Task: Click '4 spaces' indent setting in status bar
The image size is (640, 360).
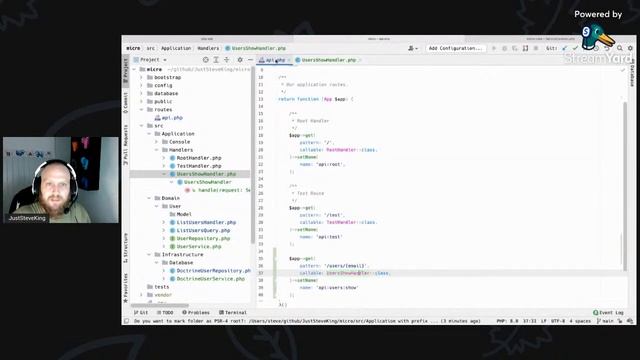Action: [580, 321]
